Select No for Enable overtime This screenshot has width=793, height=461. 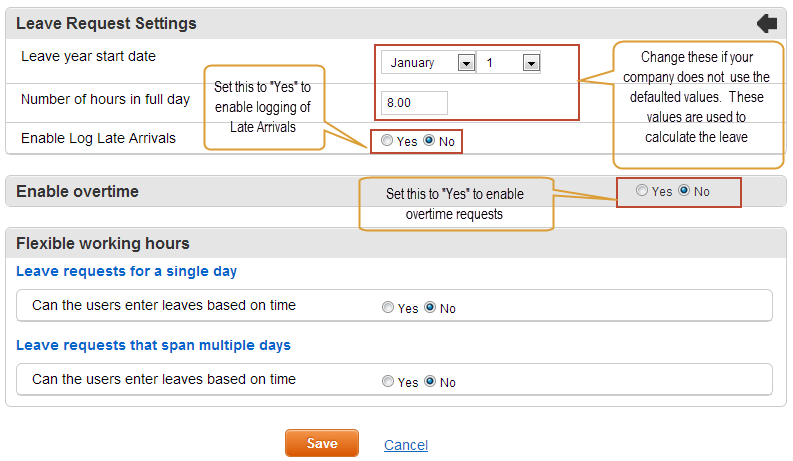coord(684,190)
